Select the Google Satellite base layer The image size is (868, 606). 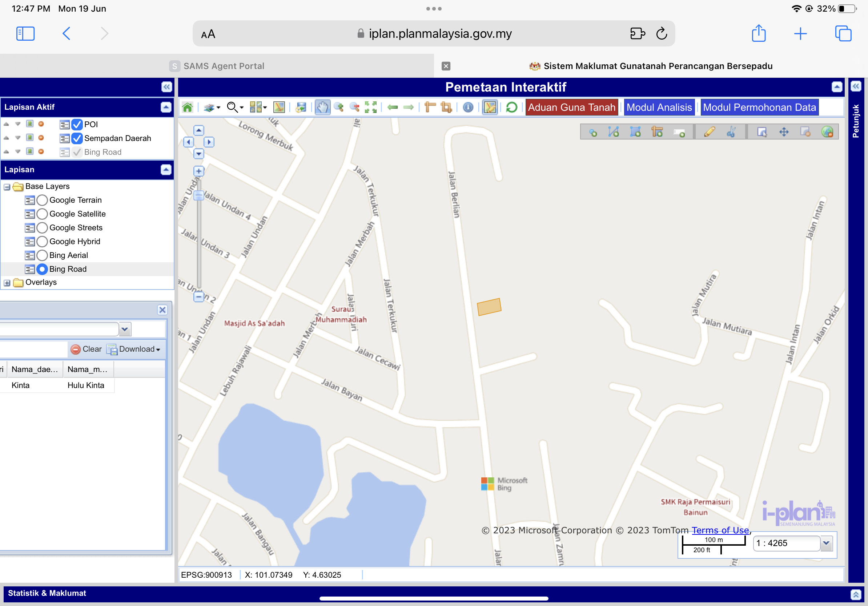click(42, 214)
